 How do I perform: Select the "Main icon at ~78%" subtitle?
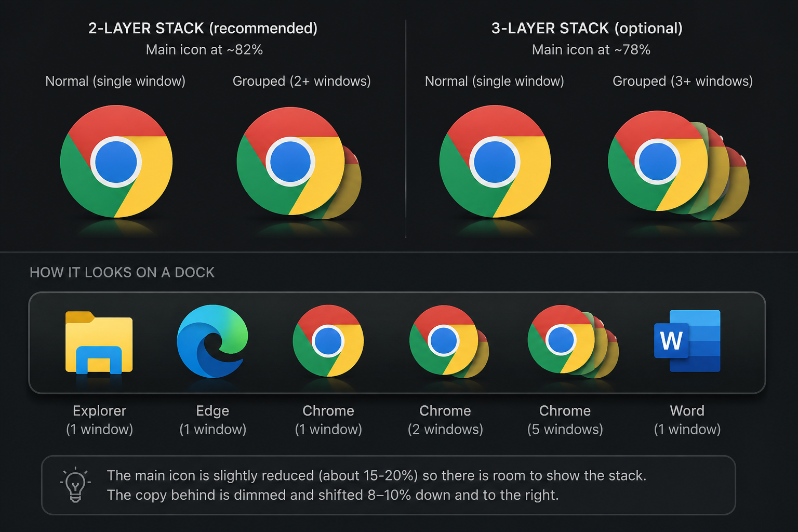[x=591, y=50]
